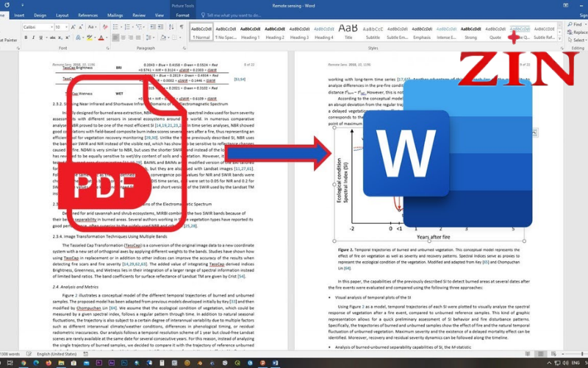The height and width of the screenshot is (368, 588).
Task: Apply Subtitle style
Action: [373, 32]
